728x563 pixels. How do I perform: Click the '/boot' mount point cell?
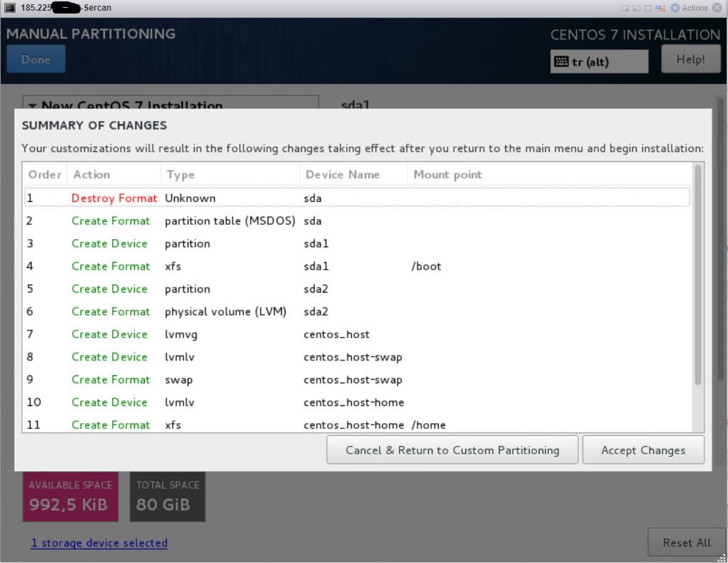[426, 266]
